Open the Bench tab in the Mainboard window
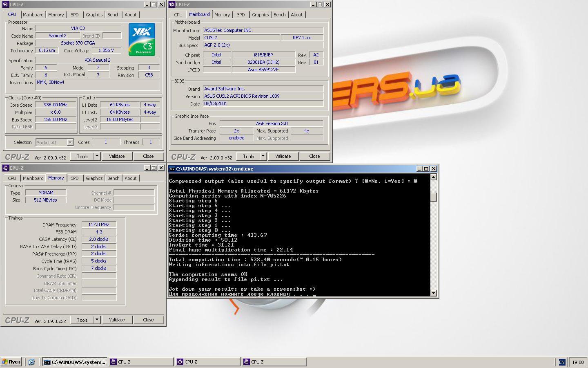The height and width of the screenshot is (368, 588). (x=279, y=15)
